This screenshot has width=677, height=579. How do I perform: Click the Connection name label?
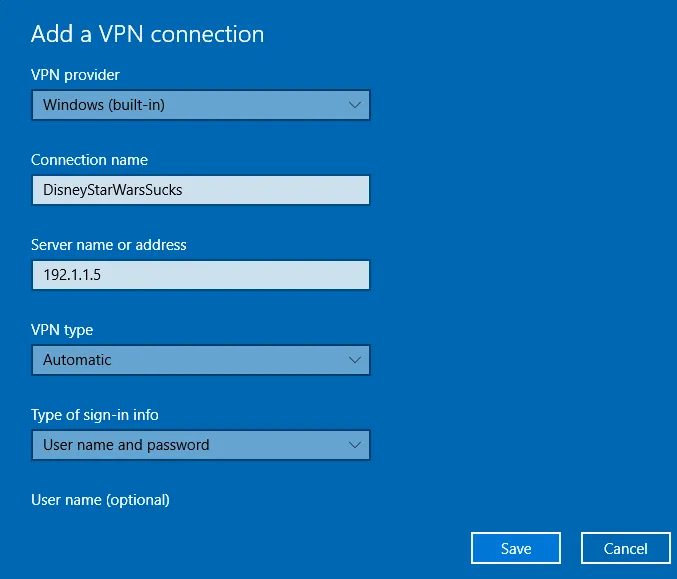[x=89, y=160]
